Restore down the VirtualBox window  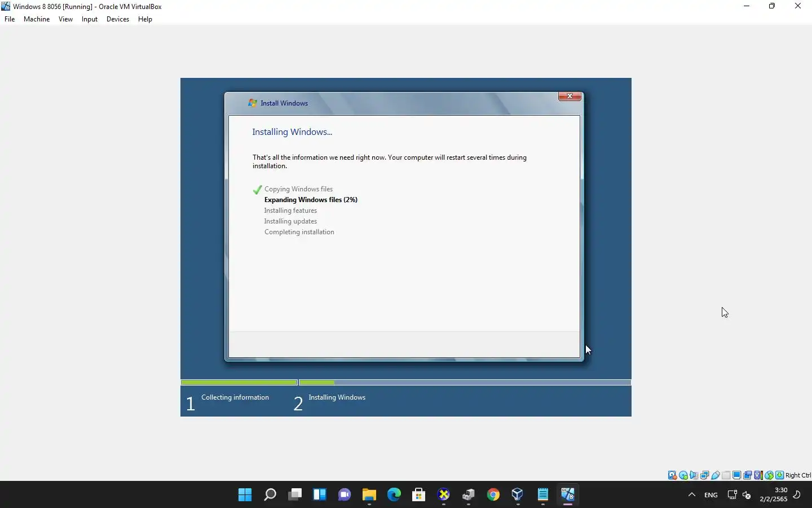772,6
